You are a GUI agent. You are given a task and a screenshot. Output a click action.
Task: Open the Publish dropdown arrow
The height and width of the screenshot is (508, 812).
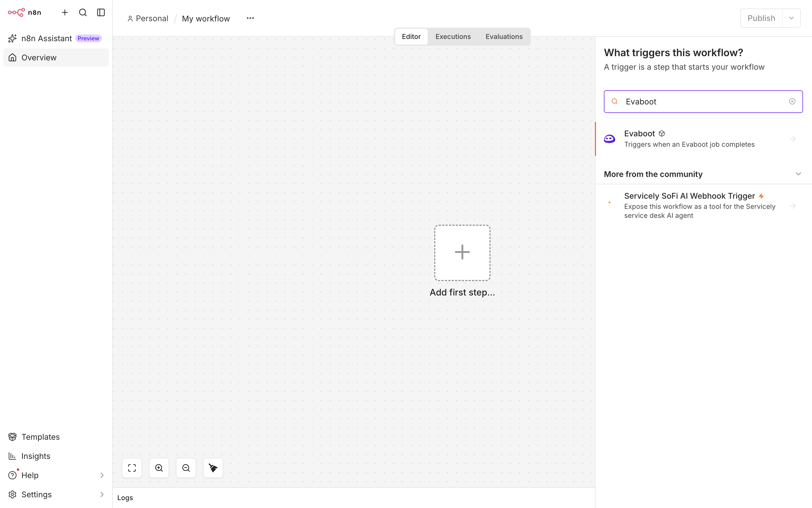pos(791,18)
